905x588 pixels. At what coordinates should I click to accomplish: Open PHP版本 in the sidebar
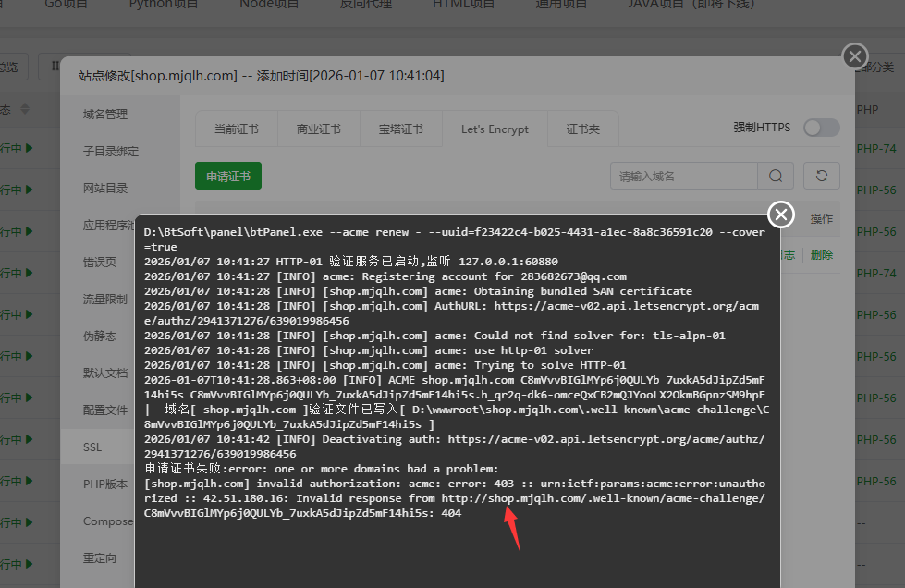[105, 484]
